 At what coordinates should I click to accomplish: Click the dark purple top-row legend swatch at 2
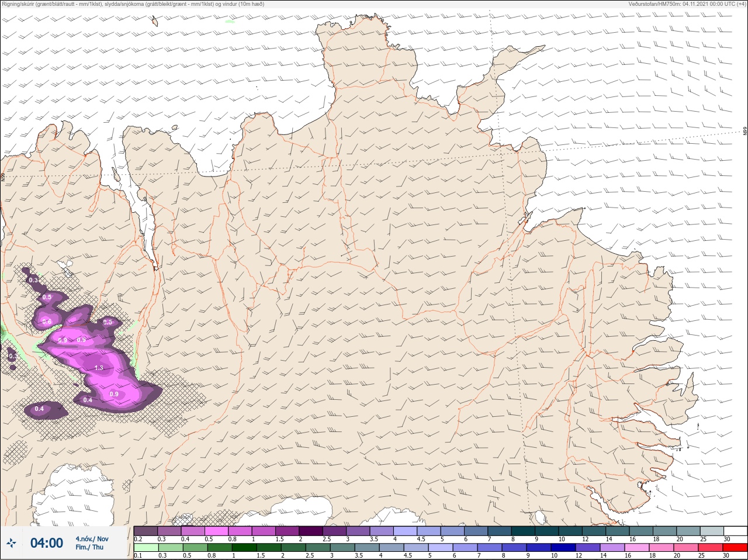click(311, 531)
